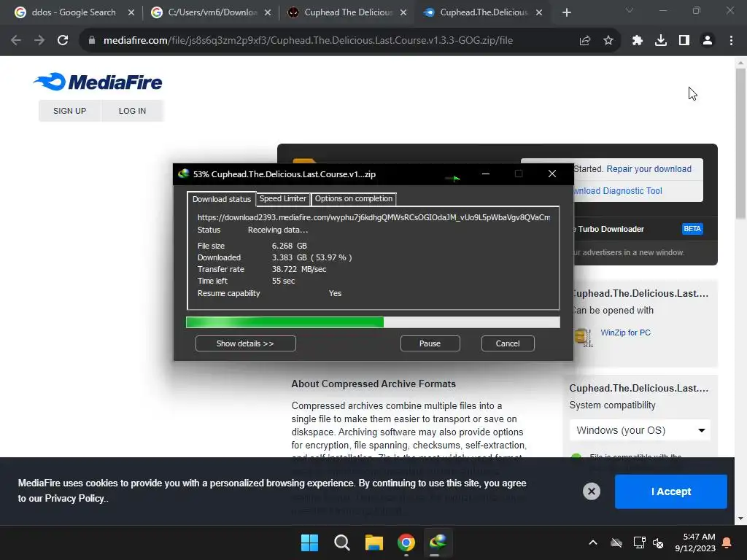Open File Explorer from taskbar
Screen dimensions: 747x560
(374, 542)
